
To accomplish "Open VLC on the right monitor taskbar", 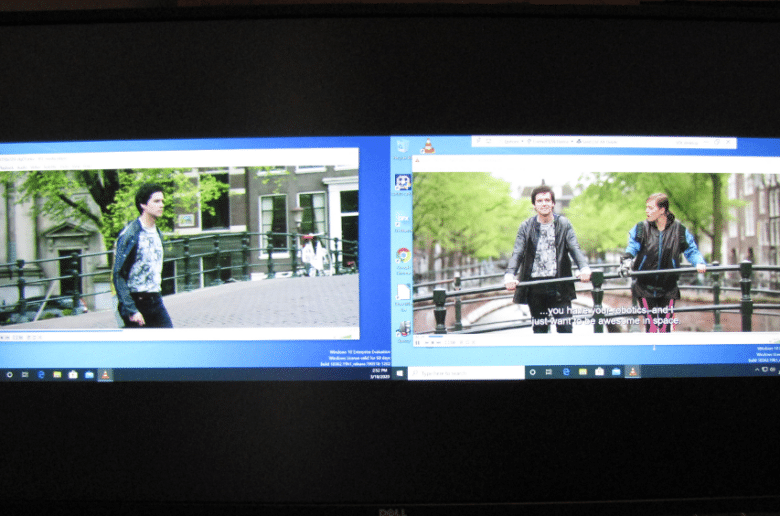I will point(632,371).
